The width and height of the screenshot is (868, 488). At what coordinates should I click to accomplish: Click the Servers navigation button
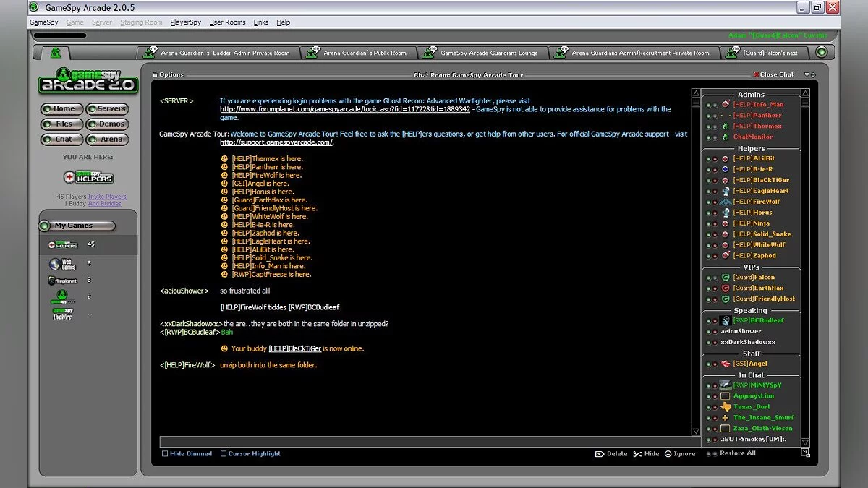108,108
